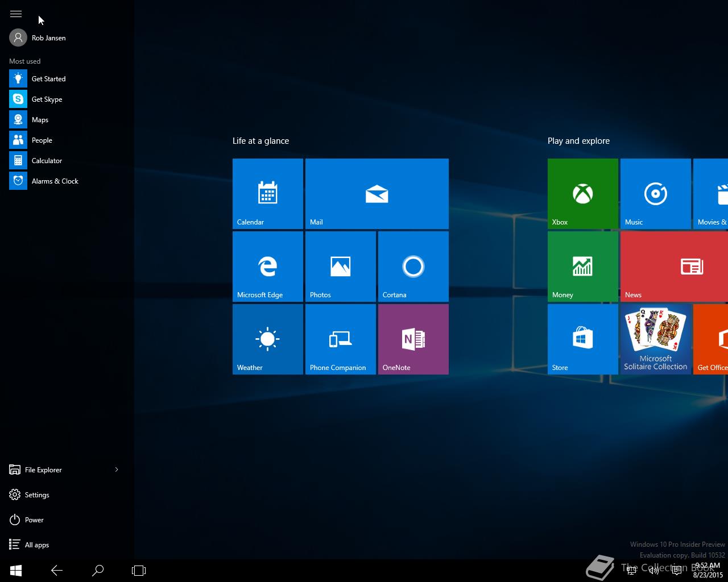Image resolution: width=728 pixels, height=582 pixels.
Task: Click the taskbar clock and date
Action: (708, 571)
